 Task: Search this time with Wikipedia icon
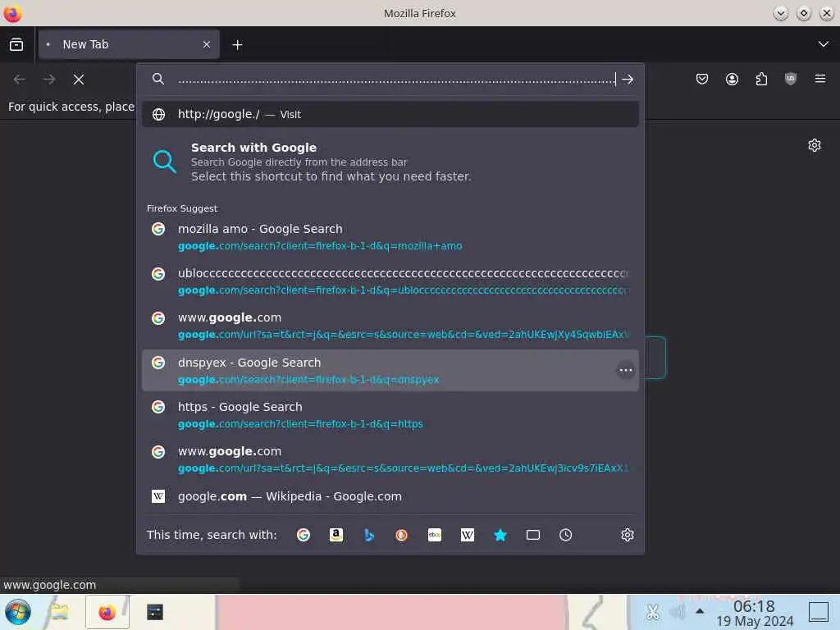467,535
